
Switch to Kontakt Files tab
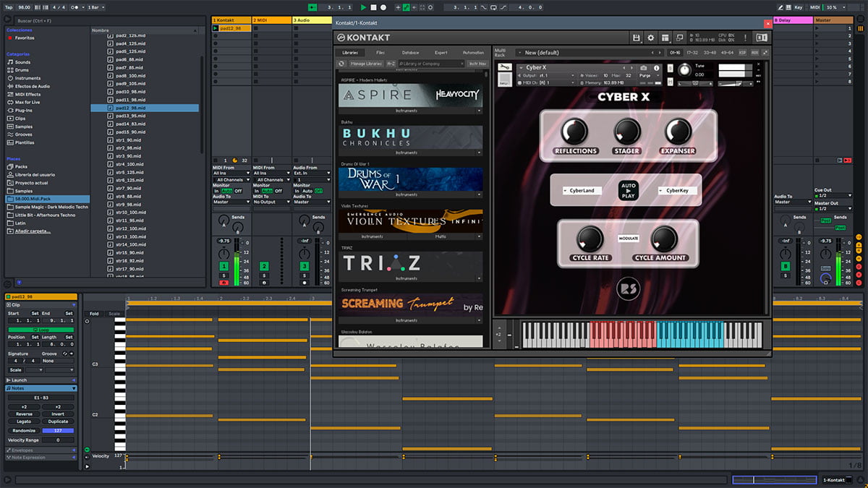pos(380,53)
